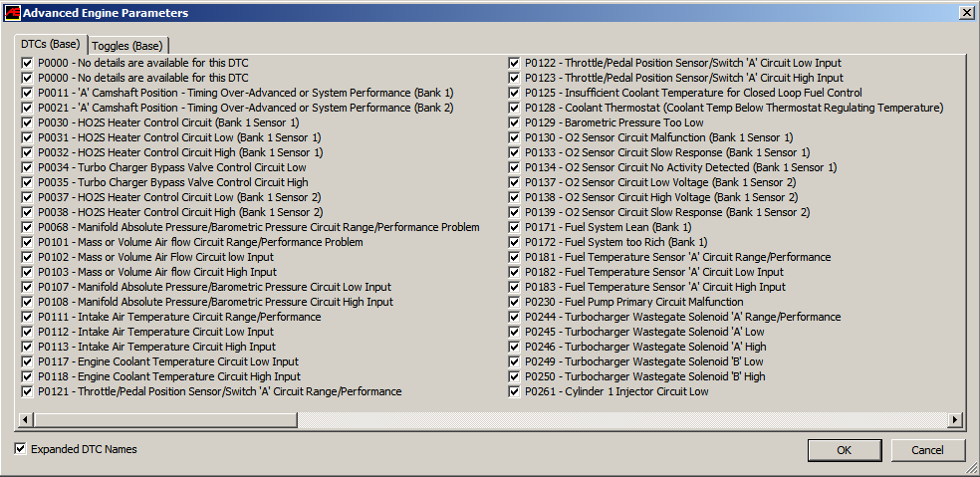Uncheck P0230 Fuel Pump Primary Circuit Malfunction

(x=514, y=302)
